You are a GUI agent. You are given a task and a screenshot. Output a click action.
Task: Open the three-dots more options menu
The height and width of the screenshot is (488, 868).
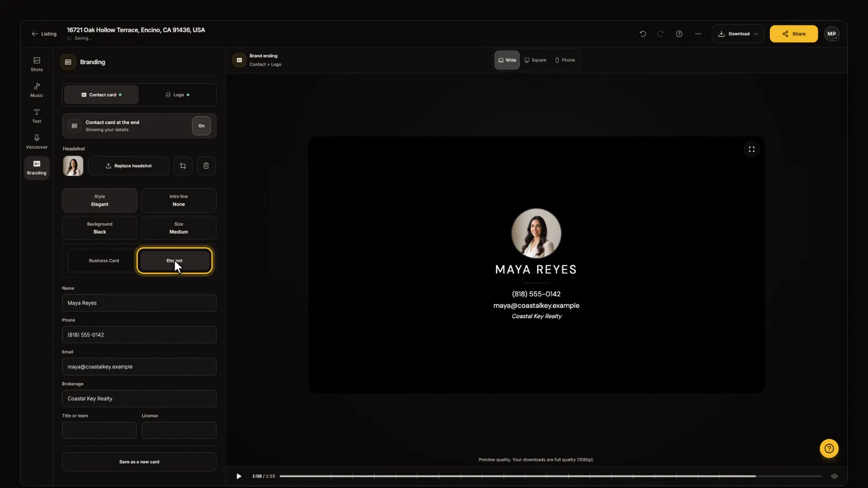pos(698,34)
